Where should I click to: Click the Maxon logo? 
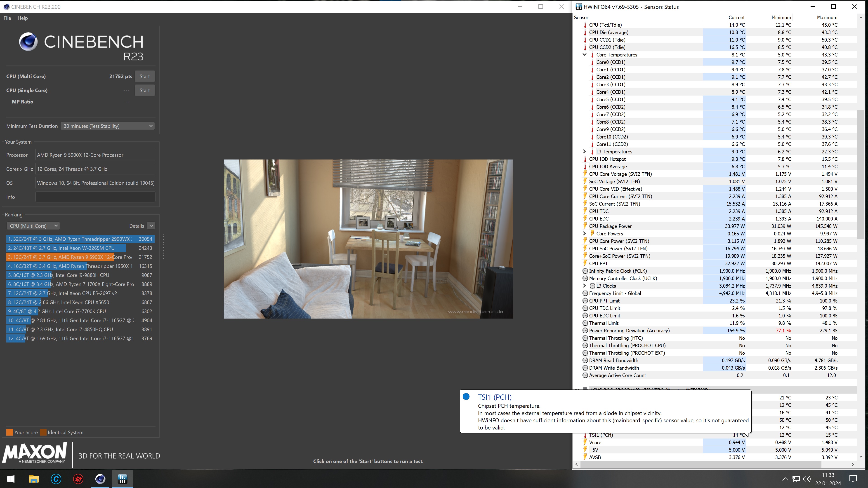[x=34, y=453]
